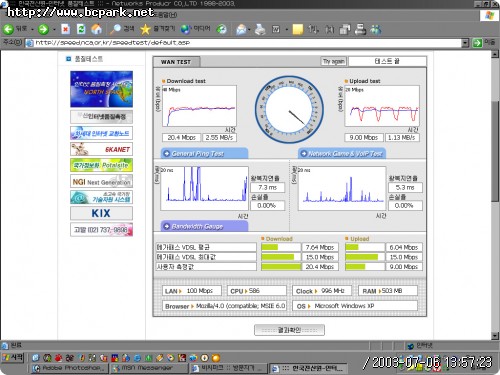Open the Home page icon

click(x=97, y=29)
